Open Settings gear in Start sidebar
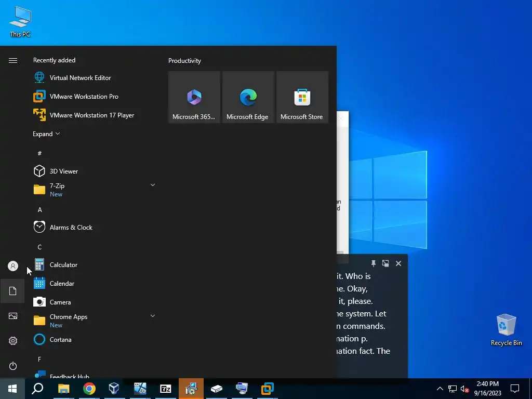This screenshot has height=399, width=532. coord(13,341)
